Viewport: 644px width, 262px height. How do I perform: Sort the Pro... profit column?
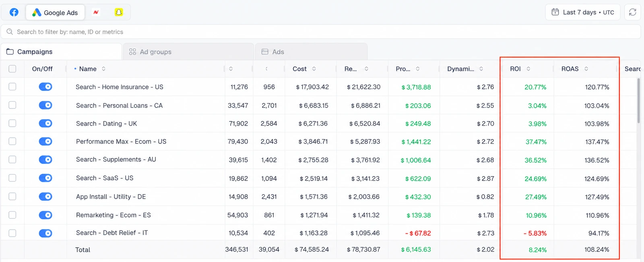pyautogui.click(x=418, y=69)
